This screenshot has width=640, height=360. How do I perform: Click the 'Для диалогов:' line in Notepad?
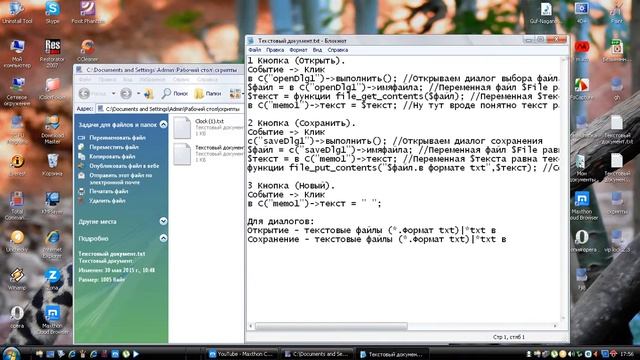281,221
